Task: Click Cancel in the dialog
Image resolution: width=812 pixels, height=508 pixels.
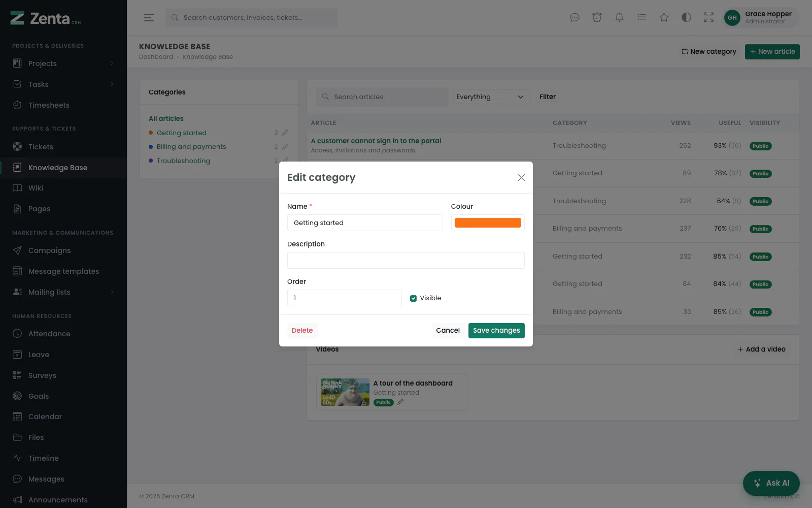Action: [448, 330]
